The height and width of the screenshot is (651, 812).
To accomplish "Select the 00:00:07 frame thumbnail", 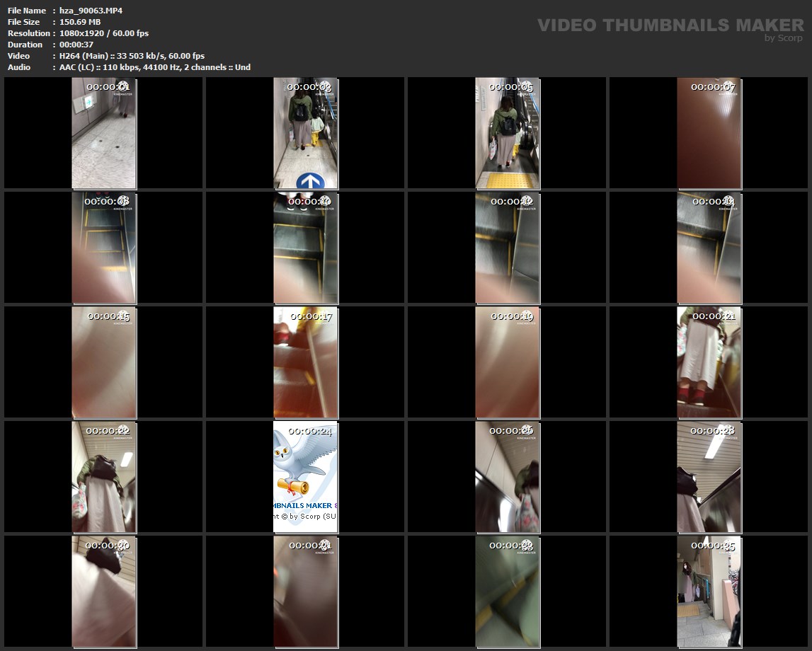I will pos(709,133).
